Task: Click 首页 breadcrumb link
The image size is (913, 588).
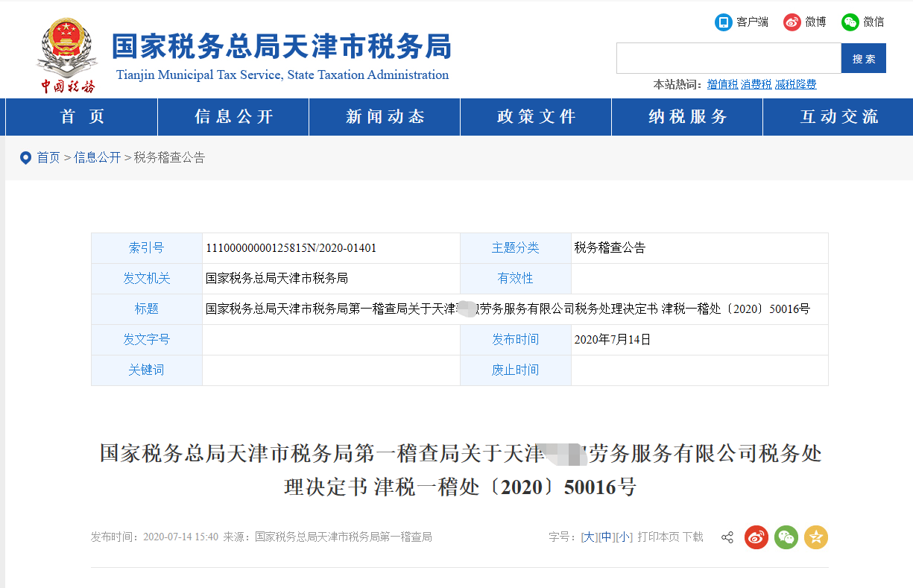Action: 48,158
